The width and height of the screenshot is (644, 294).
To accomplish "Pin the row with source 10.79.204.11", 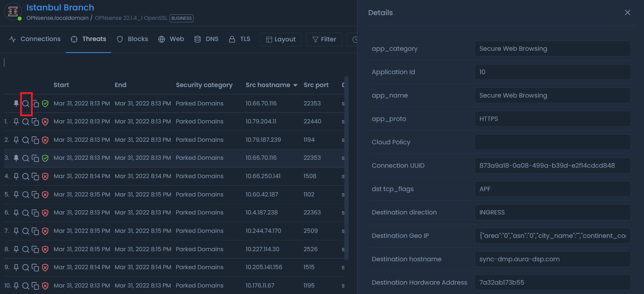I will pyautogui.click(x=16, y=122).
